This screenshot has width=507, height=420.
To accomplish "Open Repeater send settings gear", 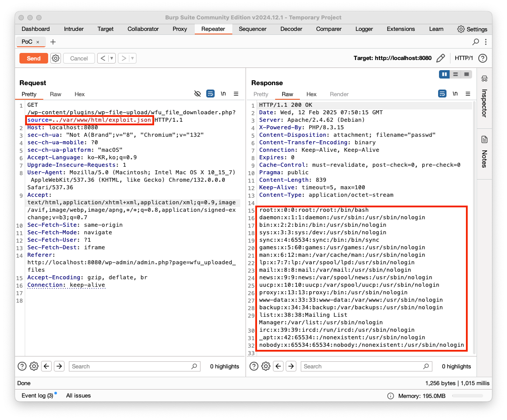I will pos(56,58).
